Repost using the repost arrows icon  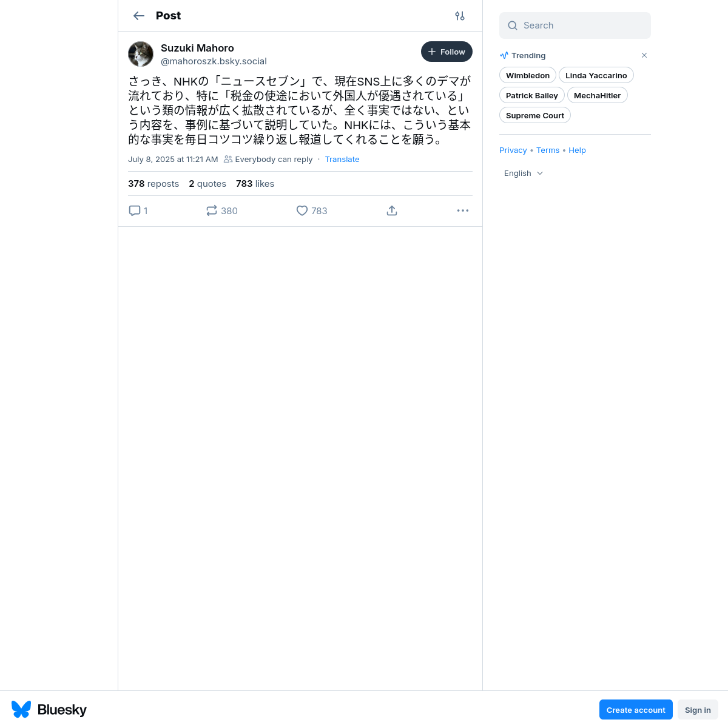(212, 211)
